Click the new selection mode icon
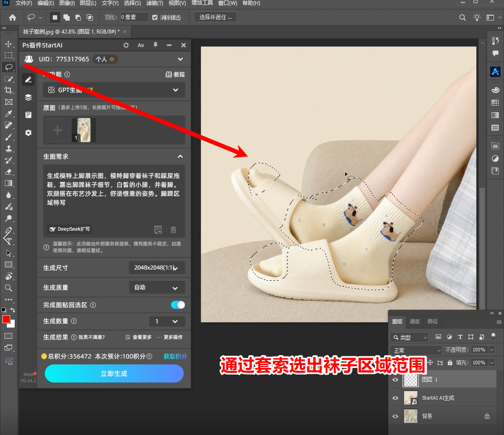 (55, 18)
